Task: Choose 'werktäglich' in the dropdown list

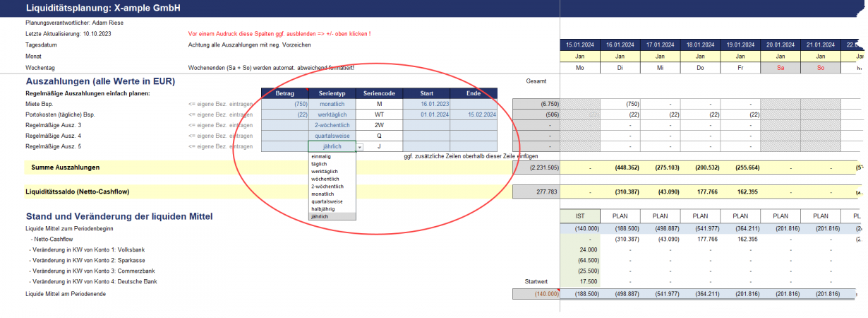Action: (325, 171)
